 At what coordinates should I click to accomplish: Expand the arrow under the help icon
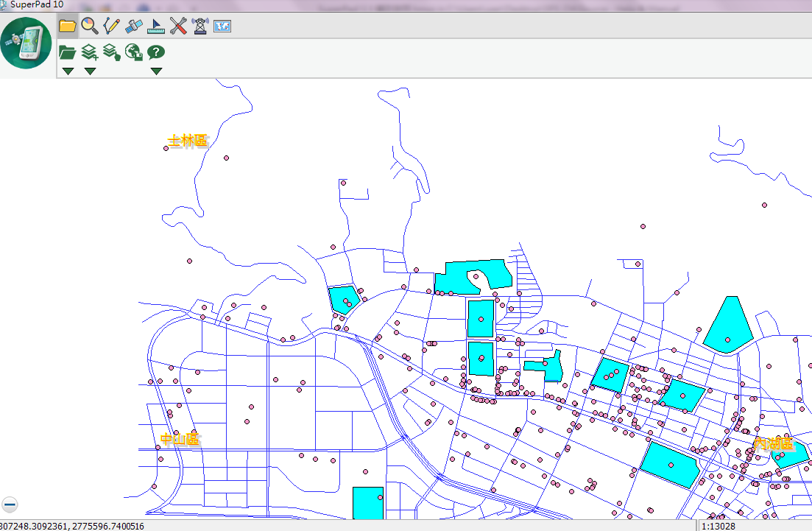click(156, 71)
